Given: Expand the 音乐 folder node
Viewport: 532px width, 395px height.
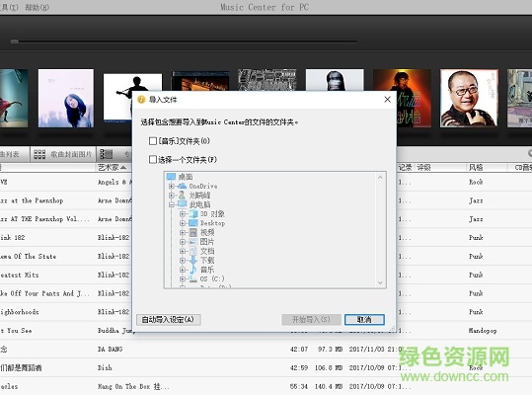Looking at the screenshot, I should click(183, 270).
